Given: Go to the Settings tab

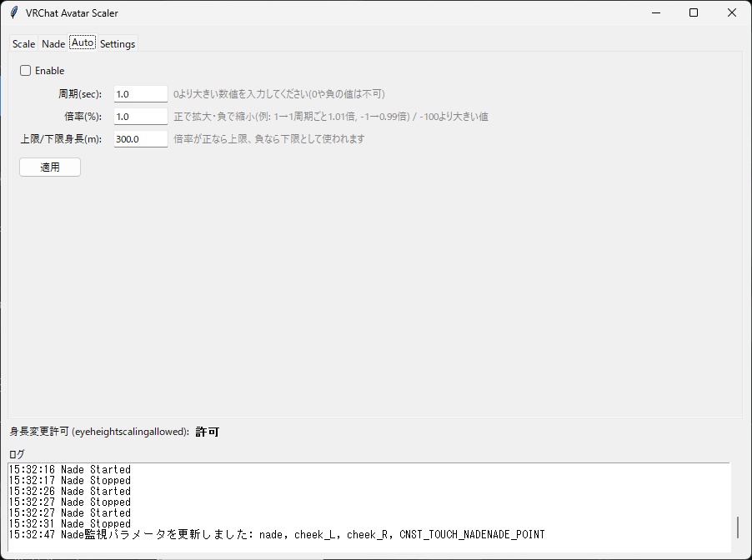Looking at the screenshot, I should click(118, 43).
